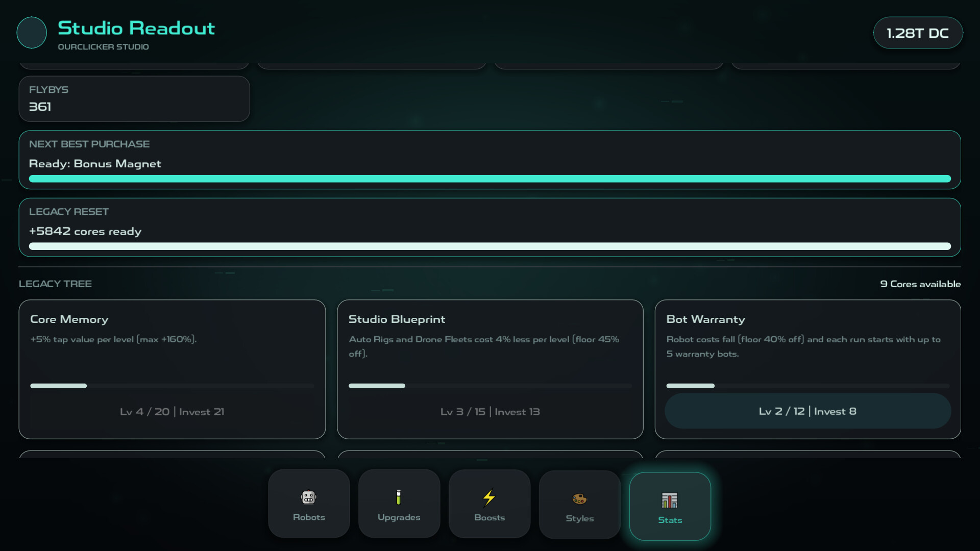
Task: Switch to the Styles tab label
Action: (580, 518)
